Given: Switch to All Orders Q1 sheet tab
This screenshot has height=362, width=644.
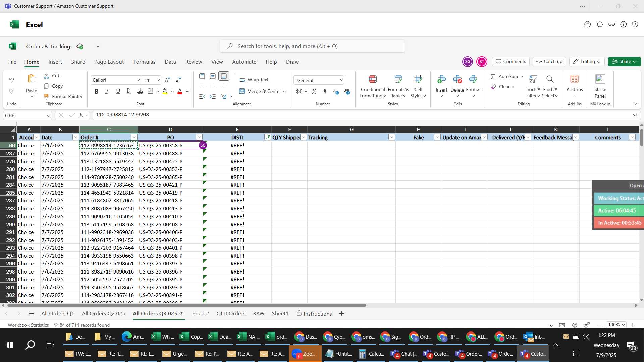Looking at the screenshot, I should pyautogui.click(x=57, y=313).
